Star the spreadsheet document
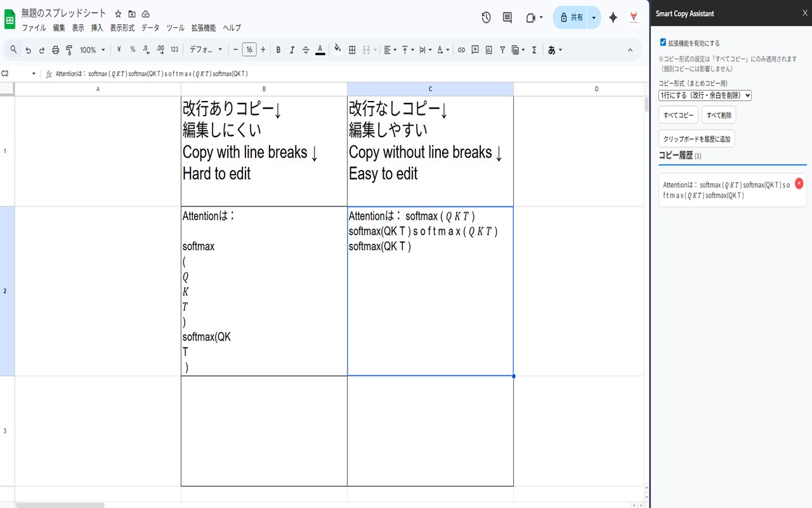Viewport: 812px width, 508px height. pos(118,13)
